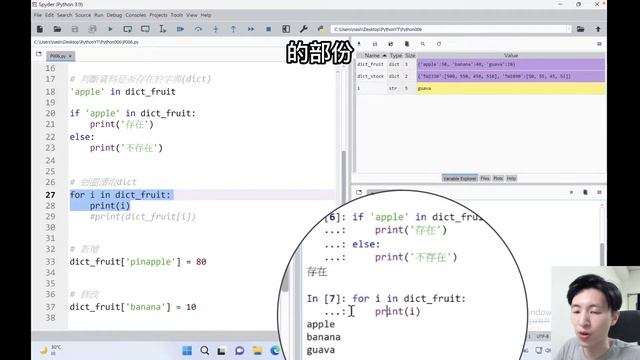640x360 pixels.
Task: Save the current file
Action: (x=75, y=29)
